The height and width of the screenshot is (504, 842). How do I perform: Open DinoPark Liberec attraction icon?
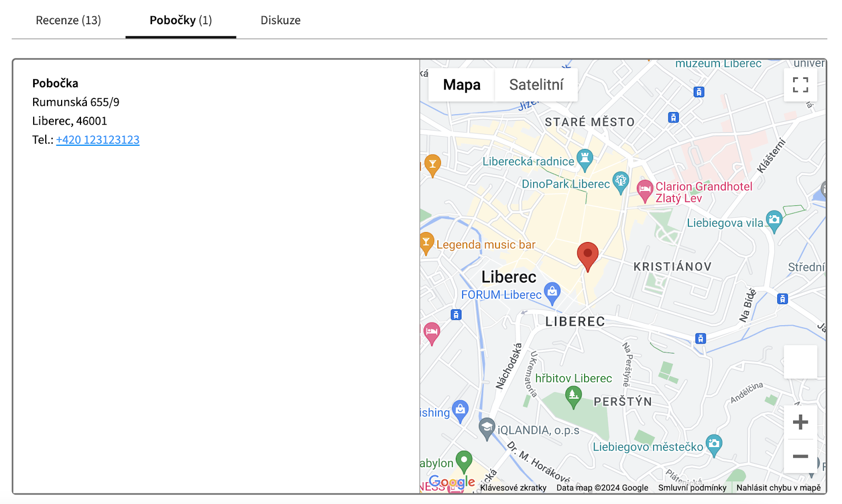tap(620, 183)
